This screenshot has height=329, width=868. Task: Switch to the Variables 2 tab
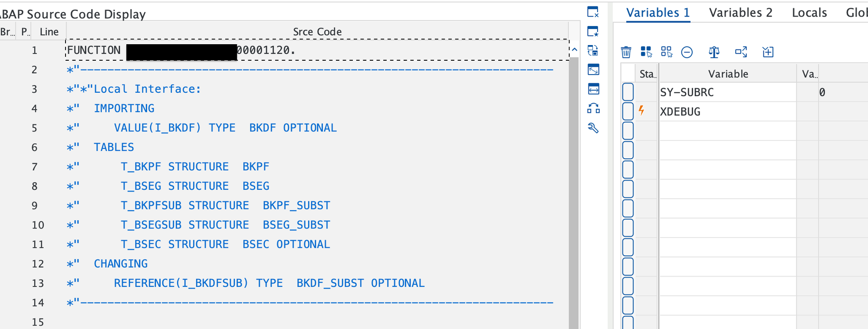point(740,13)
